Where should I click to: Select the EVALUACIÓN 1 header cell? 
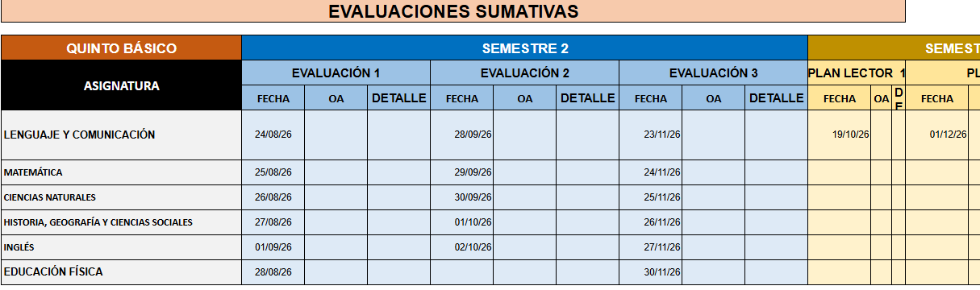point(336,72)
